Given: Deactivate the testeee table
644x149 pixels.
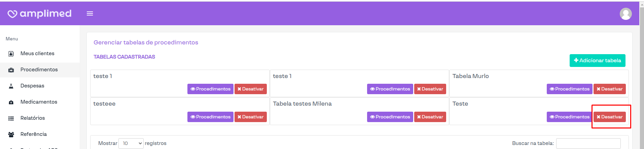Looking at the screenshot, I should (250, 117).
